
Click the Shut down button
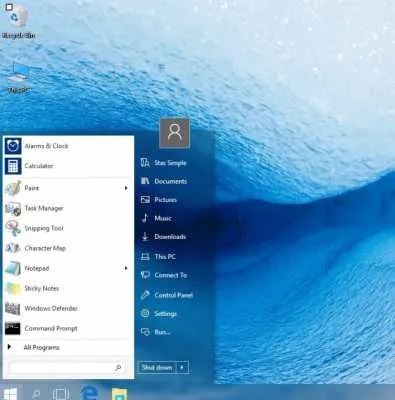[157, 368]
